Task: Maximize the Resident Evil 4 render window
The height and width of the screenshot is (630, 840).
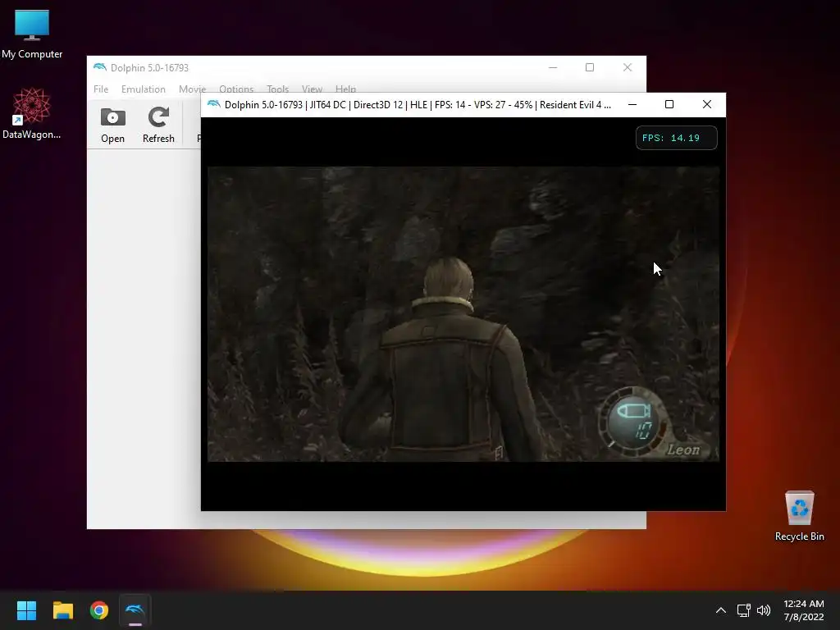Action: [669, 104]
